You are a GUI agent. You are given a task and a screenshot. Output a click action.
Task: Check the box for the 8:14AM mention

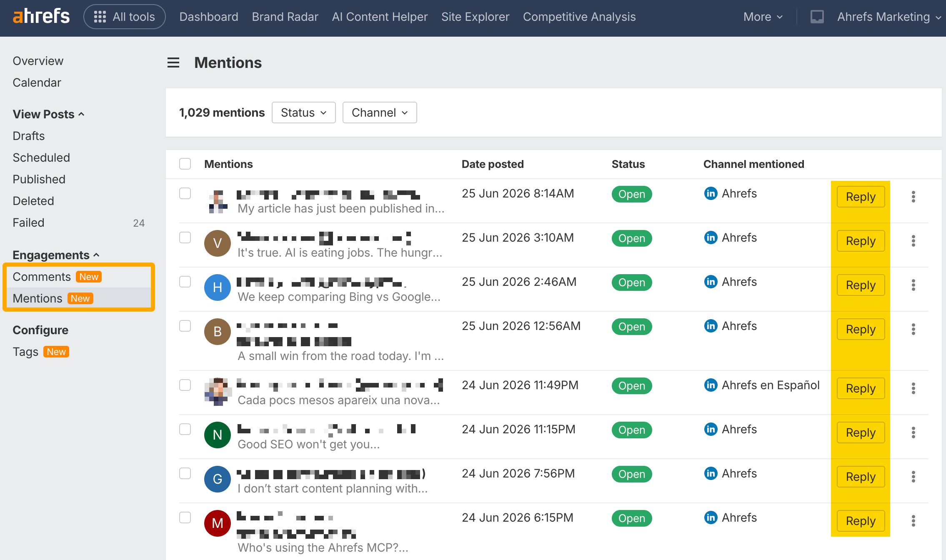(185, 193)
